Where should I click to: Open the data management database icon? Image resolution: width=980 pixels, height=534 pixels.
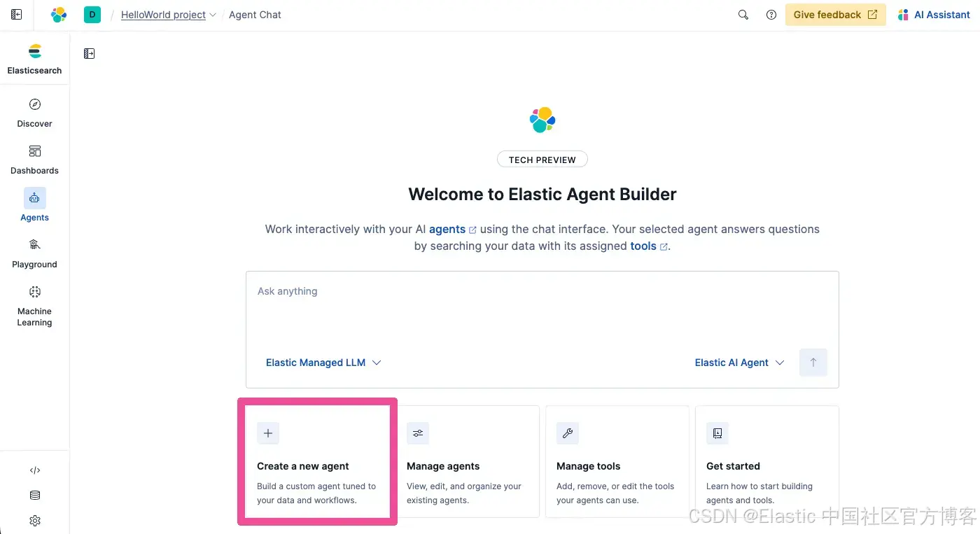[x=35, y=496]
